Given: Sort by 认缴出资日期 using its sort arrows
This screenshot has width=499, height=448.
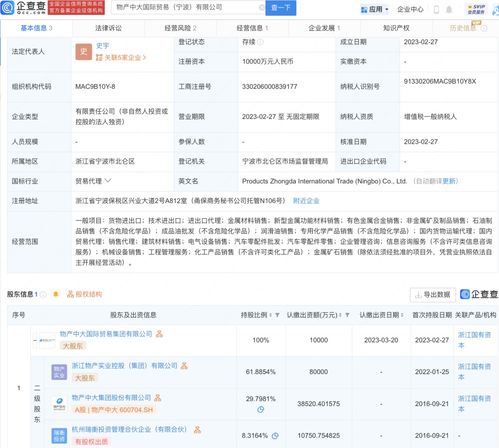Looking at the screenshot, I should click(403, 315).
